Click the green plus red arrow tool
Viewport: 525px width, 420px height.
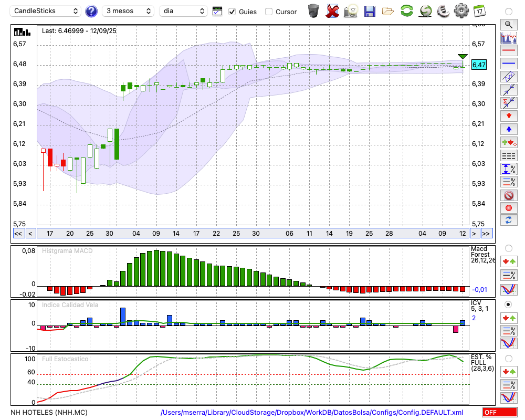pyautogui.click(x=509, y=143)
